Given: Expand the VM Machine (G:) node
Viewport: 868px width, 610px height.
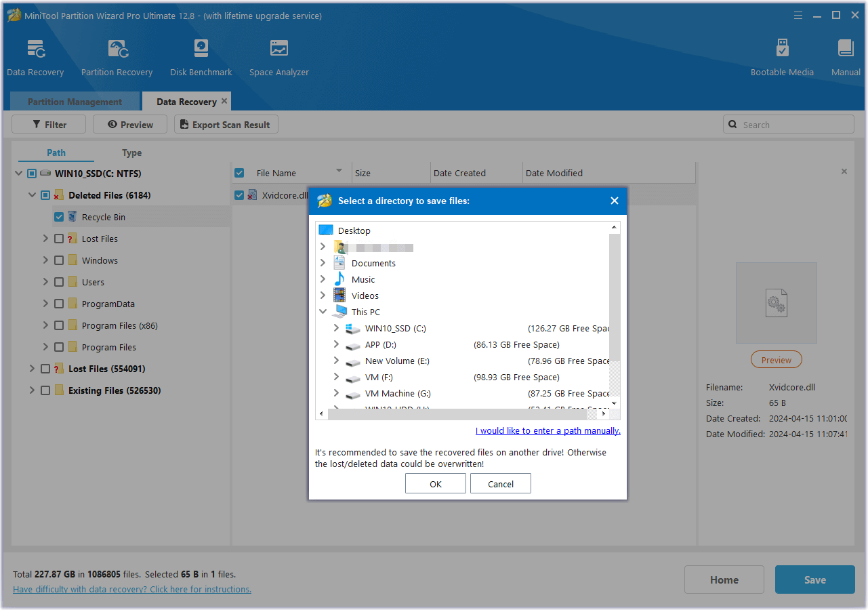Looking at the screenshot, I should tap(336, 393).
